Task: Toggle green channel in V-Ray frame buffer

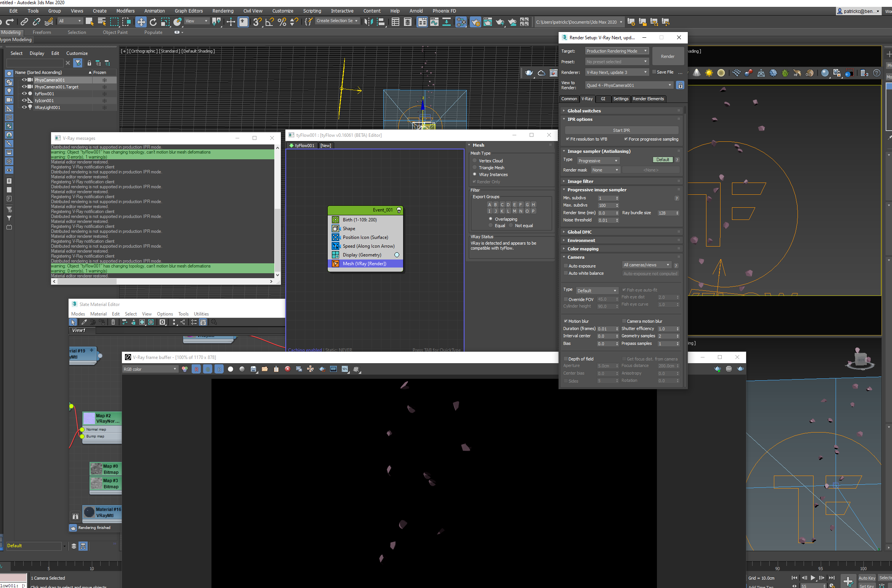Action: (208, 369)
